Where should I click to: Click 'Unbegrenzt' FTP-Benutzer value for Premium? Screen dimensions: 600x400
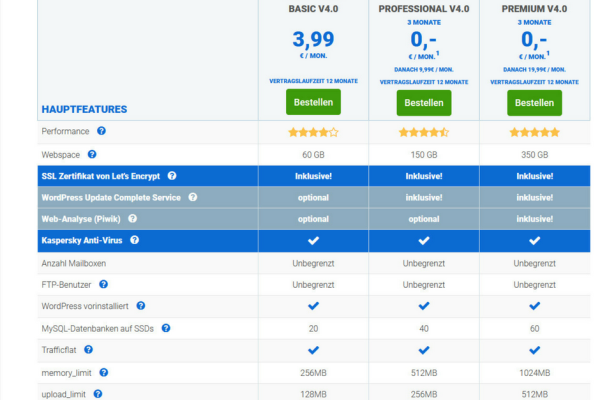535,285
